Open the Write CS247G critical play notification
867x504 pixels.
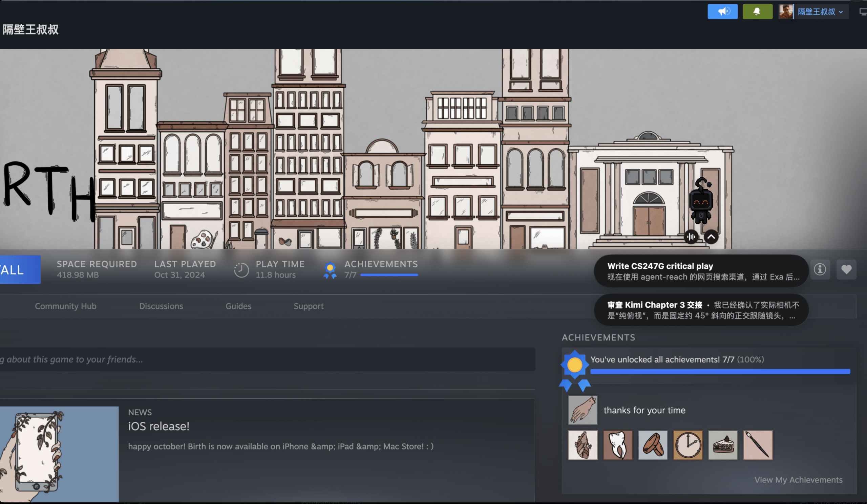coord(701,271)
